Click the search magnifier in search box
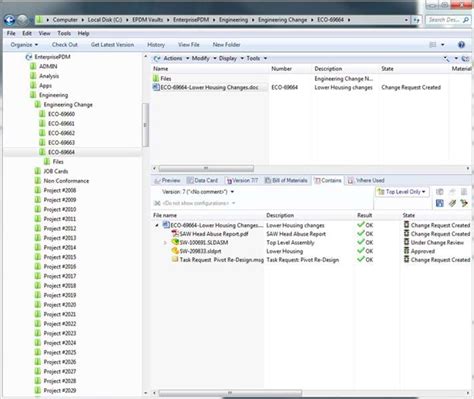 [466, 20]
